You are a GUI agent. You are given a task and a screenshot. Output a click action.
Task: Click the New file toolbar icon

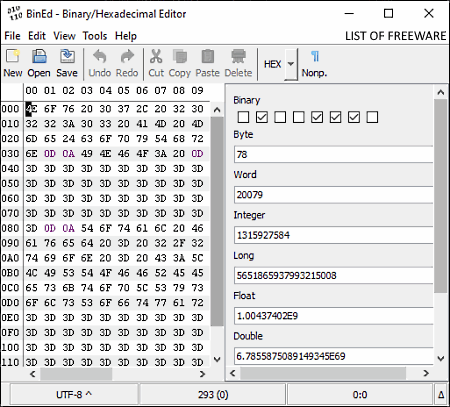pyautogui.click(x=13, y=56)
